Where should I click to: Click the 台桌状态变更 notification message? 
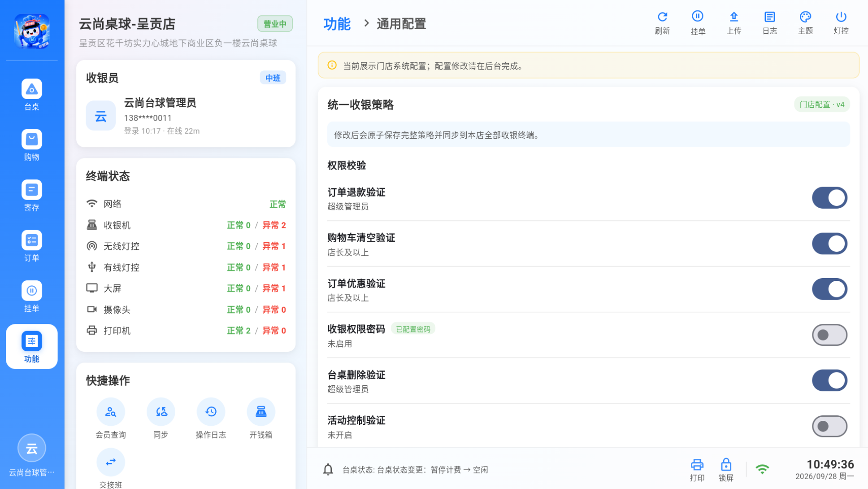click(415, 470)
